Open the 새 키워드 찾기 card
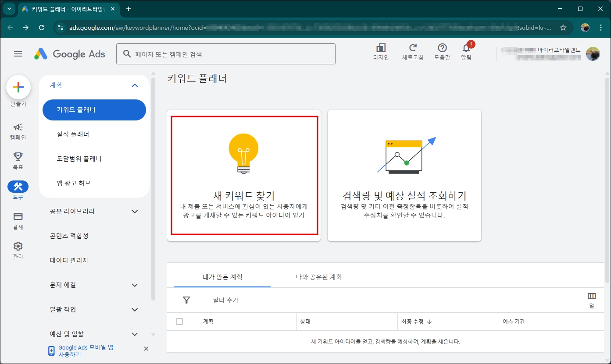The height and width of the screenshot is (364, 611). click(244, 175)
